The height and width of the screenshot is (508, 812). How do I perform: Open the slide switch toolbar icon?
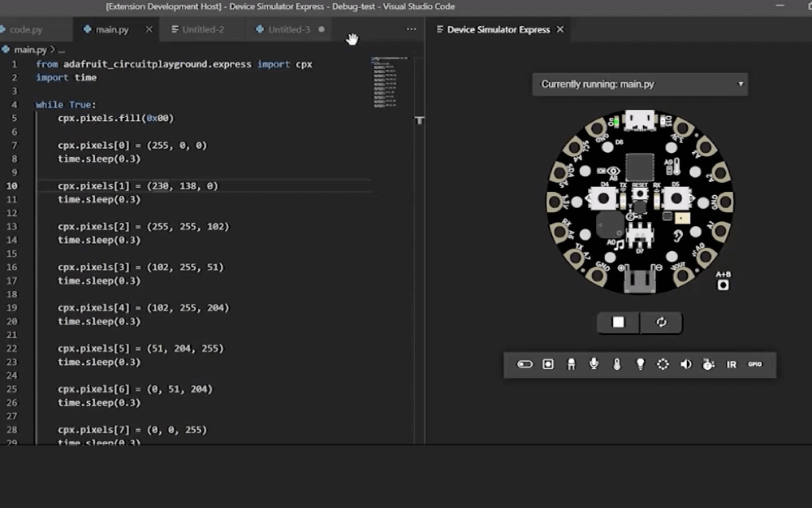(x=525, y=364)
